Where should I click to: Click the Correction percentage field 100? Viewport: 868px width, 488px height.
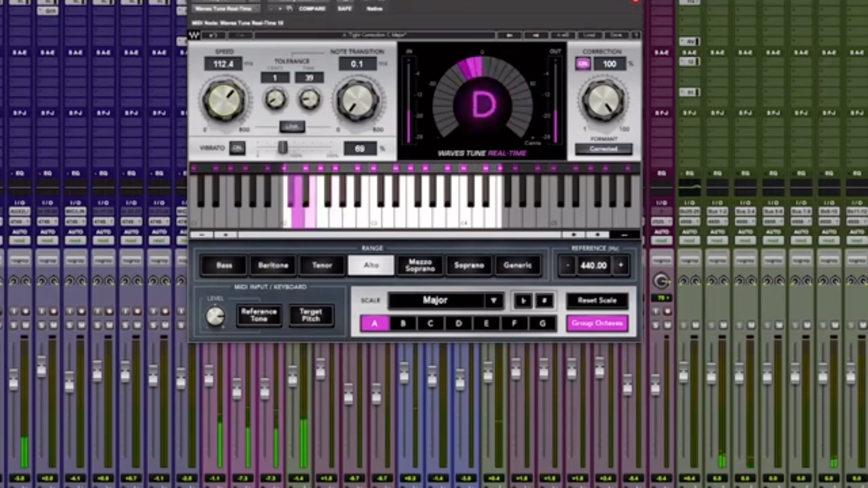[609, 64]
